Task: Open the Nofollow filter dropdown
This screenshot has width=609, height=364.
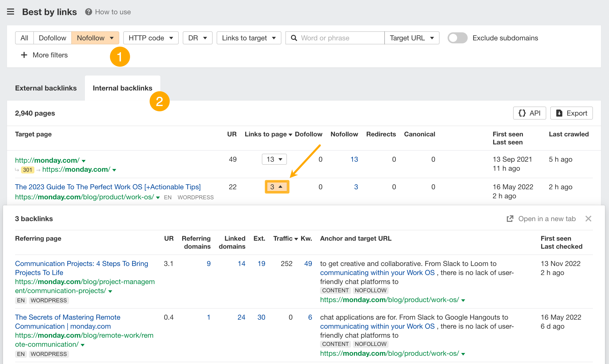Action: point(95,38)
